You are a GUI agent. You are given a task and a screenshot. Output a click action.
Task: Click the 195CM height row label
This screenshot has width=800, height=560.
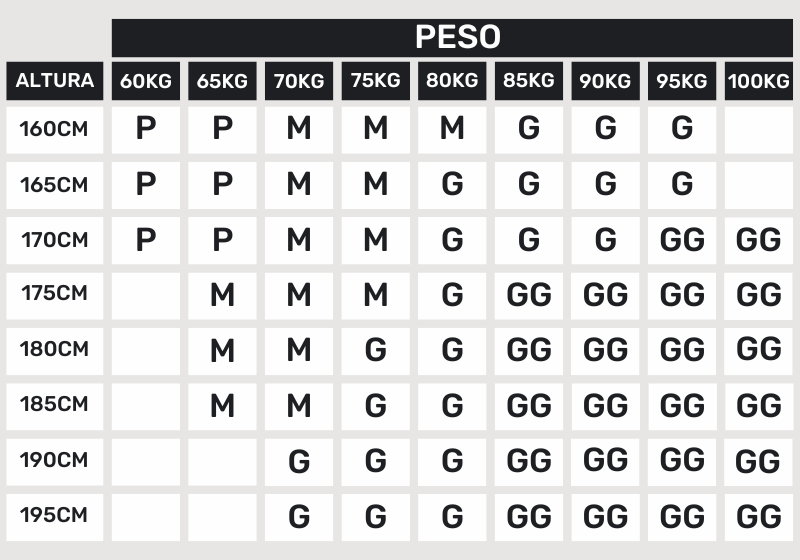click(x=55, y=516)
